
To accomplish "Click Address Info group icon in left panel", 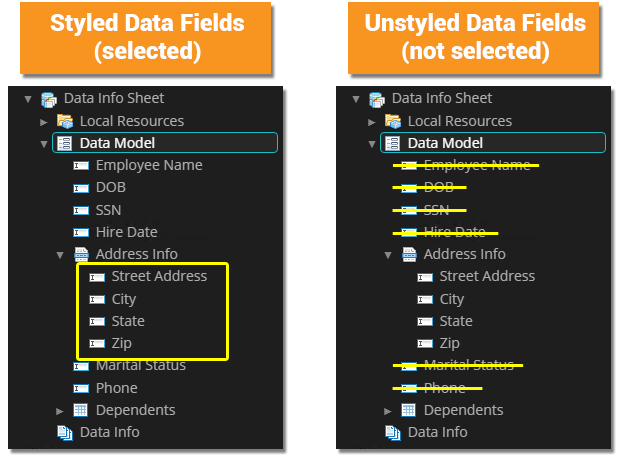I will tap(80, 254).
